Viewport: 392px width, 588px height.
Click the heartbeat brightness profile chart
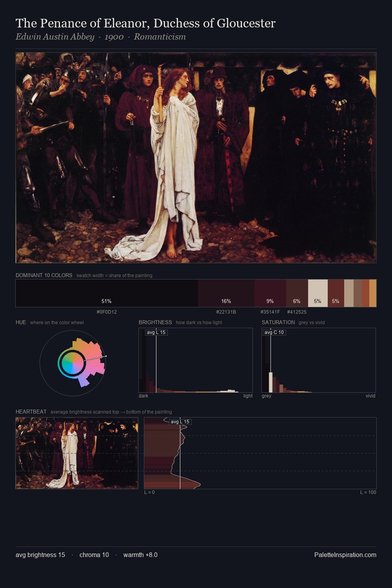[x=260, y=453]
